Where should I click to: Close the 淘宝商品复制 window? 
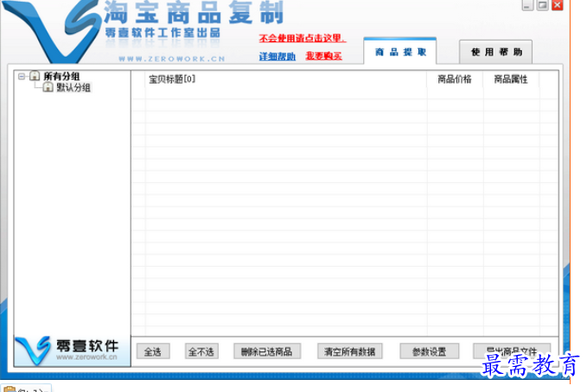tap(557, 5)
